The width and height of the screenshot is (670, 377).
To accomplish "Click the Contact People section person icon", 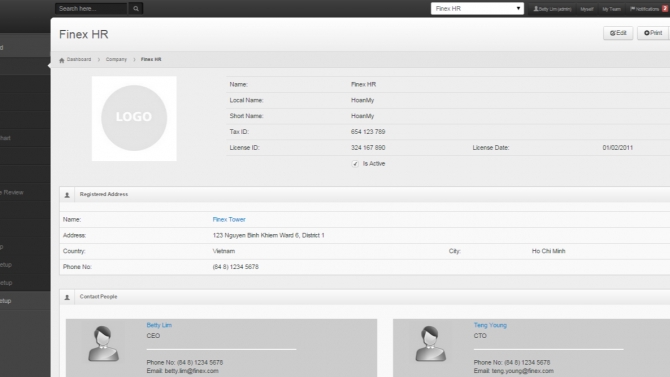I will click(x=67, y=297).
